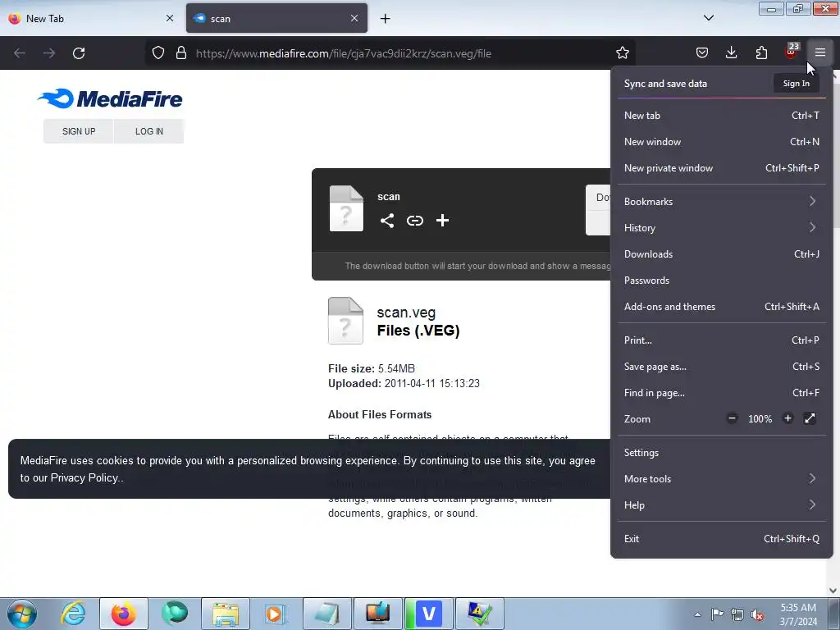Go back to previous page
840x630 pixels.
pyautogui.click(x=20, y=53)
